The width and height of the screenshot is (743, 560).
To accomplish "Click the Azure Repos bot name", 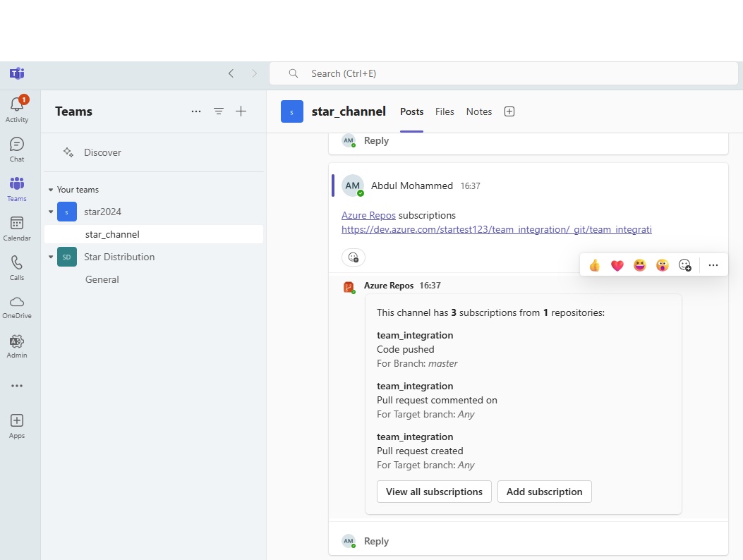I will tap(389, 286).
